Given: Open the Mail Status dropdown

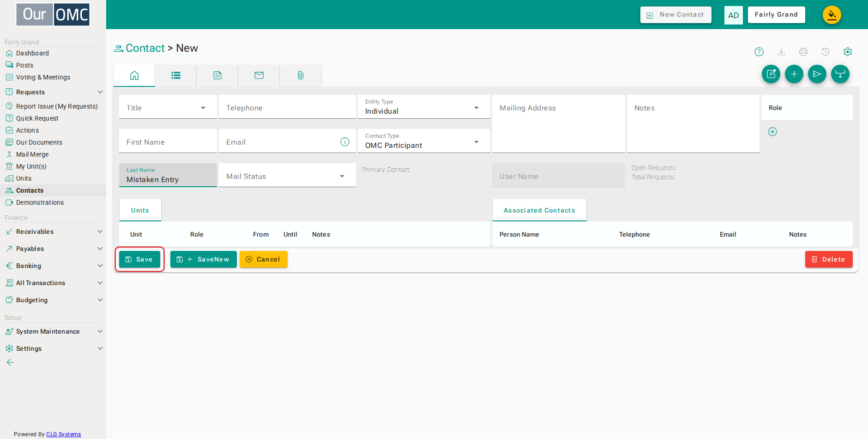Looking at the screenshot, I should click(x=287, y=176).
